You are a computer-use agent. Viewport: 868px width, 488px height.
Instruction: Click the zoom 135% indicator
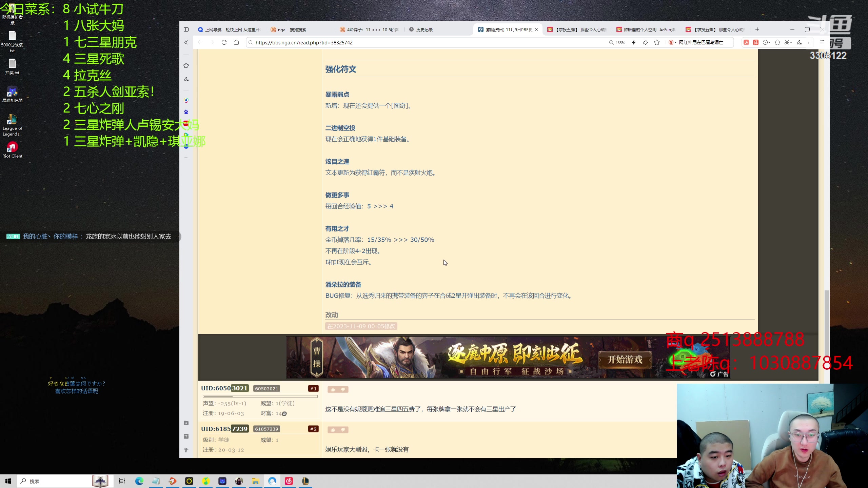(x=617, y=42)
